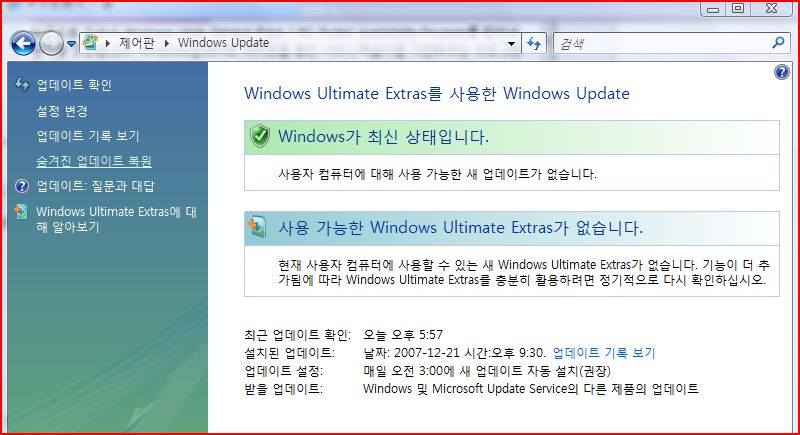
Task: Expand the breadcrumb arrow before Windows Update
Action: click(167, 43)
